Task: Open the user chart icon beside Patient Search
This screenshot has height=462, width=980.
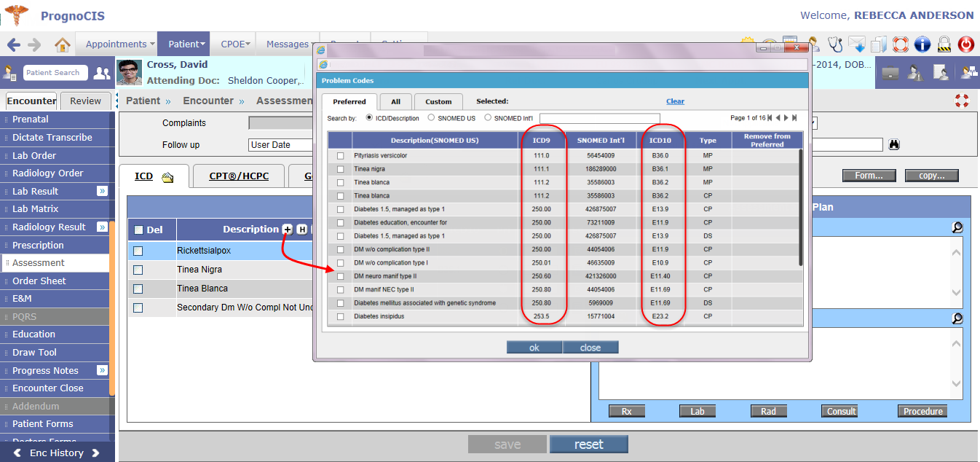Action: click(10, 73)
